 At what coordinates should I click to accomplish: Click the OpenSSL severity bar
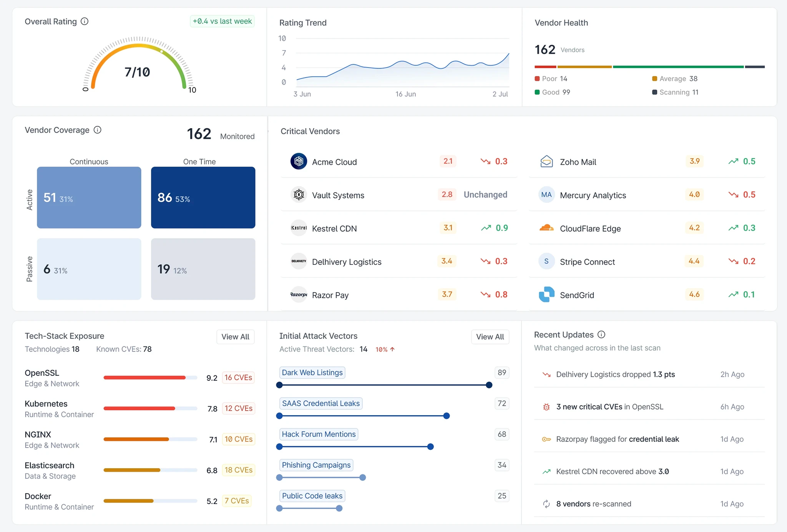point(150,378)
